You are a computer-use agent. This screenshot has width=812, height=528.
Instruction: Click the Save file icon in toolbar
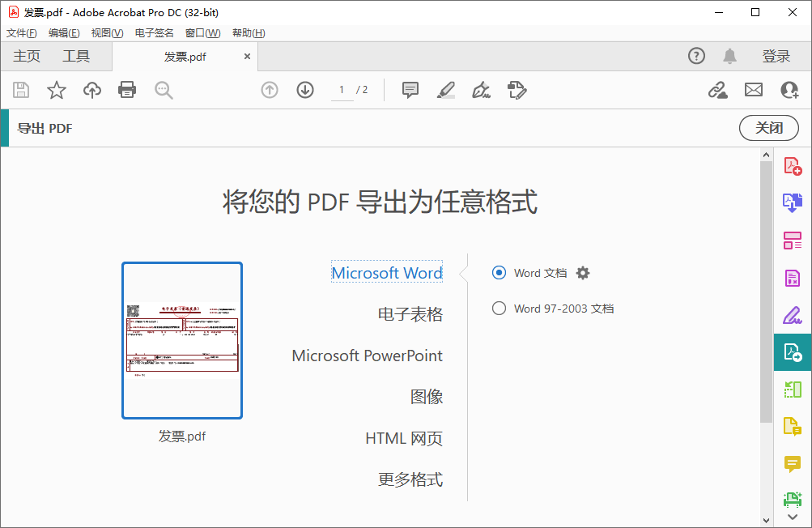coord(21,90)
